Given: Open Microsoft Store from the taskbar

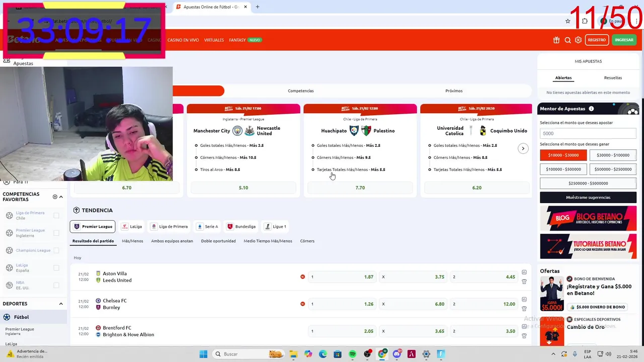Looking at the screenshot, I should (x=338, y=354).
